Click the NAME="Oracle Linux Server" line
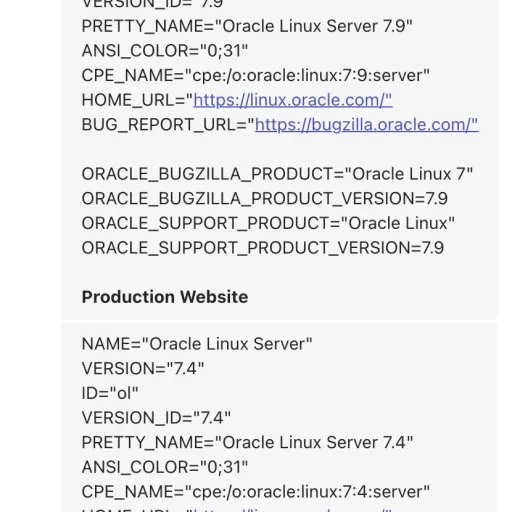 click(197, 344)
